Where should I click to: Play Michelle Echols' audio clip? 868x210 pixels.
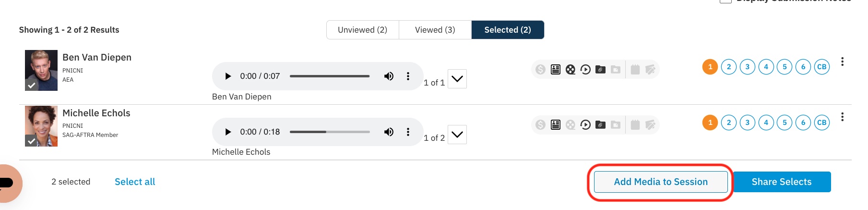228,132
